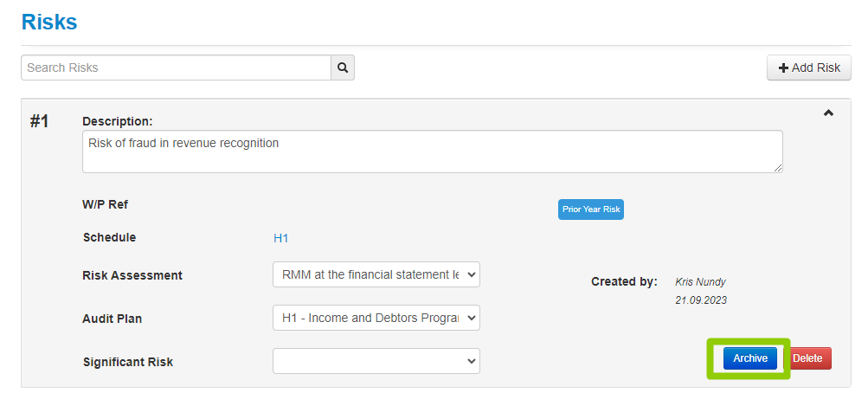Open the Risk Assessment dropdown
The image size is (868, 393).
[x=376, y=274]
